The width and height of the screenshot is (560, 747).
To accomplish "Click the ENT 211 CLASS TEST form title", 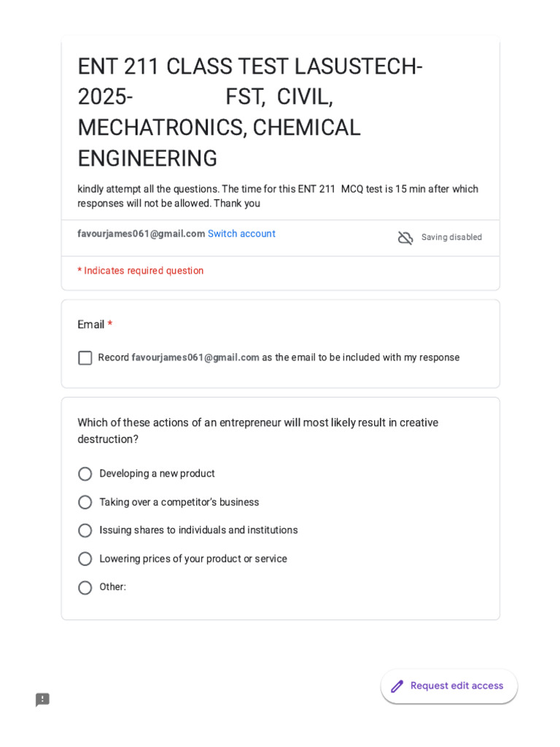I will 250,112.
